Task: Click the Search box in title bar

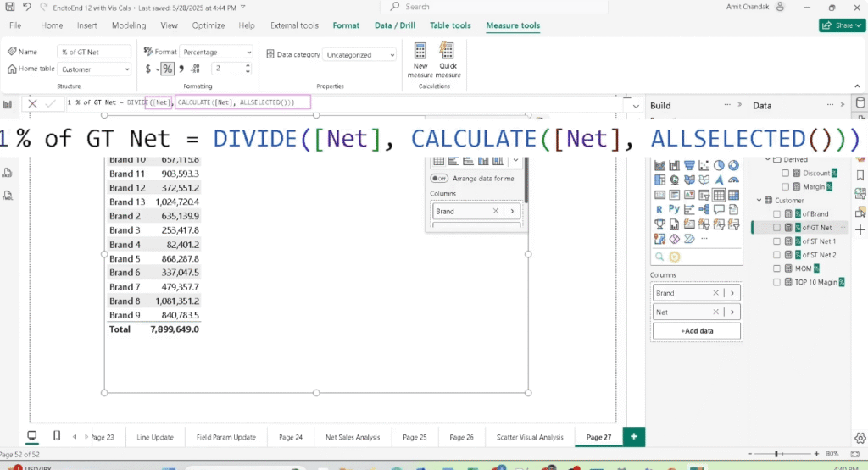Action: [x=494, y=7]
